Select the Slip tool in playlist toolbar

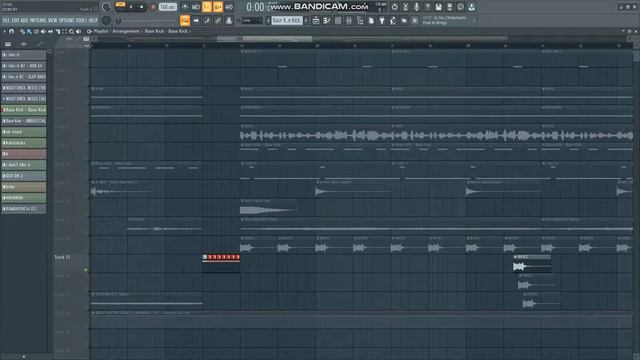coord(50,31)
